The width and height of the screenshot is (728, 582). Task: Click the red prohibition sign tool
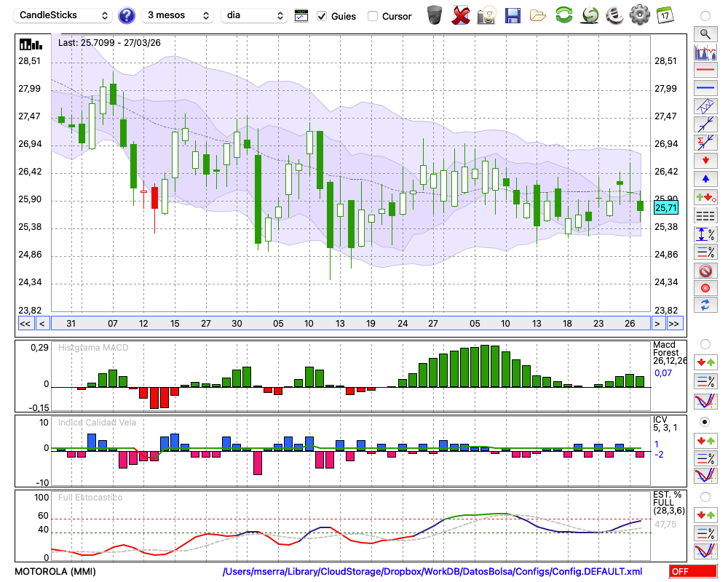pos(705,271)
